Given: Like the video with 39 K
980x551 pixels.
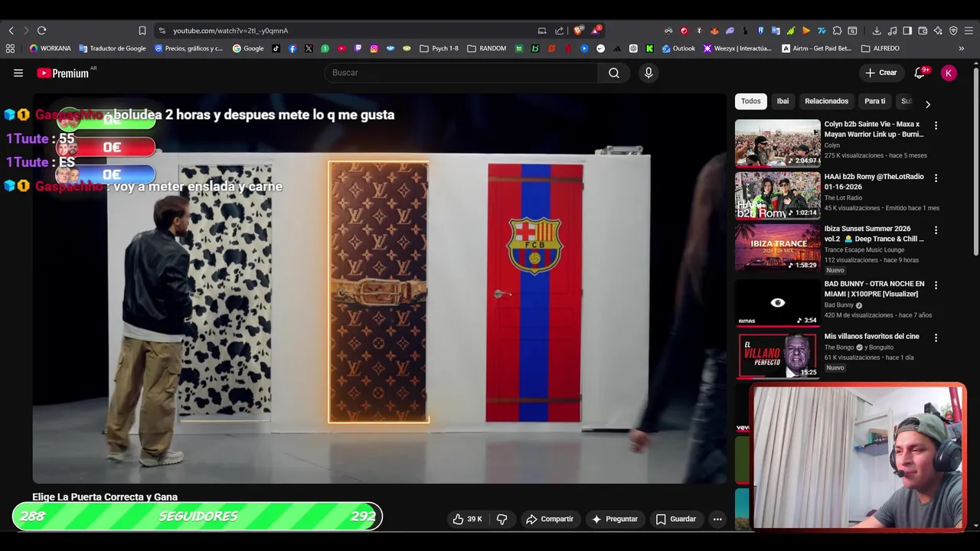Looking at the screenshot, I should click(x=467, y=519).
